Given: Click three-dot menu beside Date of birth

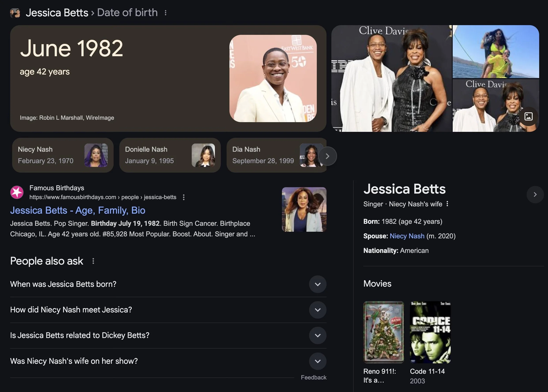Looking at the screenshot, I should pyautogui.click(x=165, y=13).
